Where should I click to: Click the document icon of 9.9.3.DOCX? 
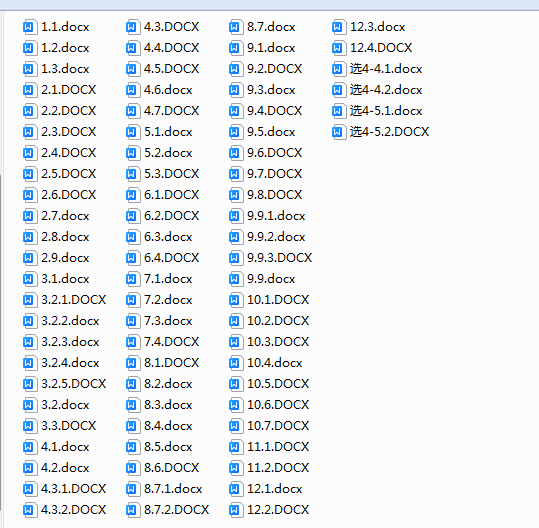235,258
